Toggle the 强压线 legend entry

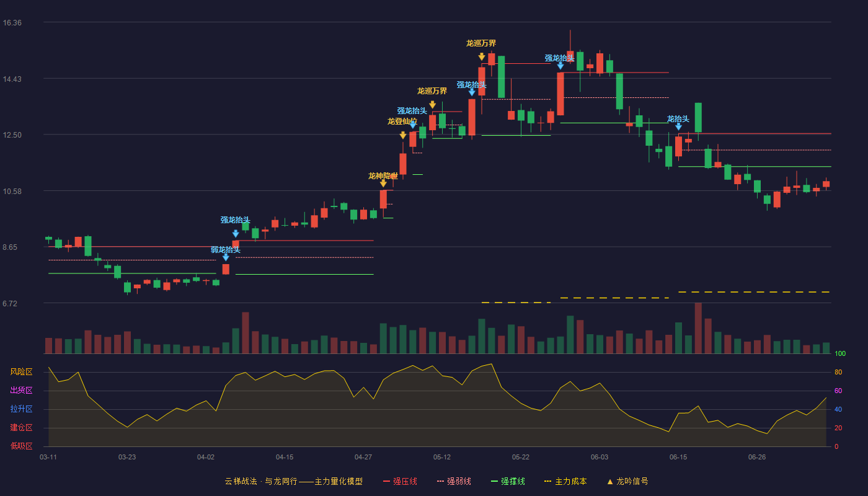400,481
